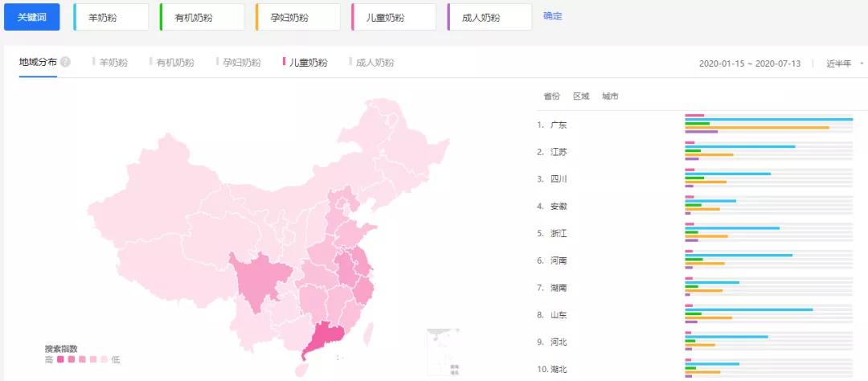Click the South China Sea inset thumbnail

click(443, 352)
